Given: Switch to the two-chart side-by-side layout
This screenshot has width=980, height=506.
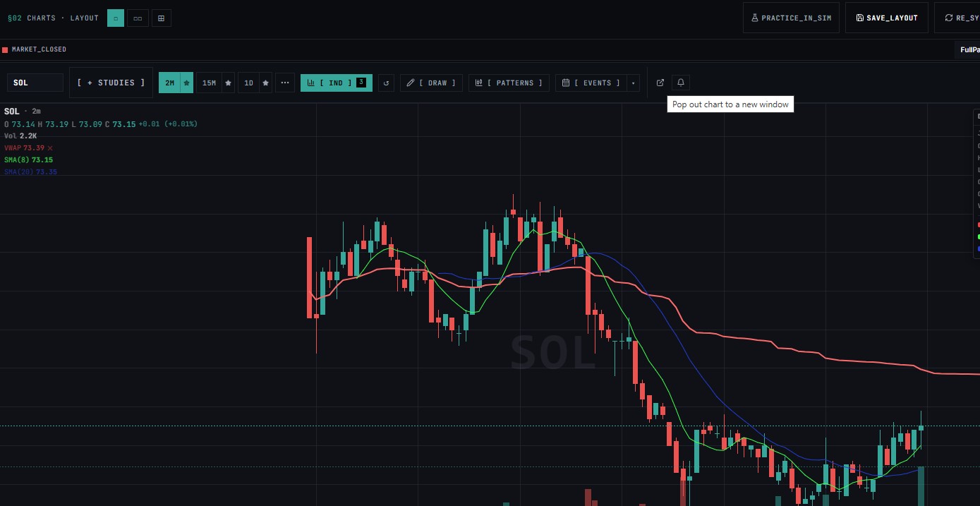Looking at the screenshot, I should tap(138, 18).
